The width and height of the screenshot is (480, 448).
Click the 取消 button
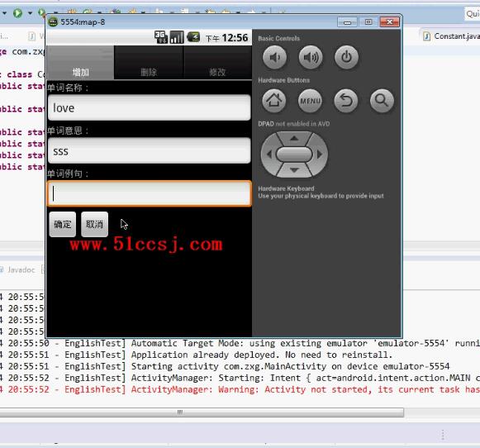(94, 224)
